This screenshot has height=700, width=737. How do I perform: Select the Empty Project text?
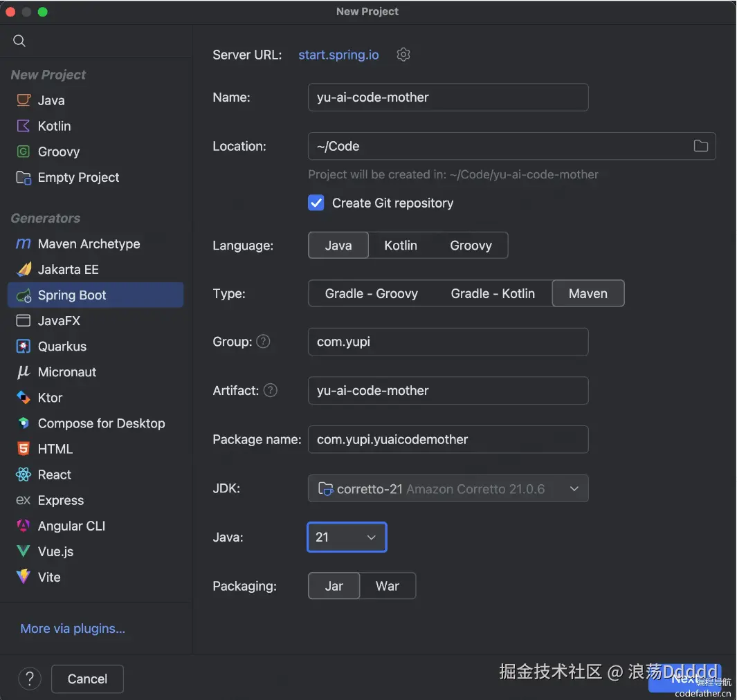(78, 177)
